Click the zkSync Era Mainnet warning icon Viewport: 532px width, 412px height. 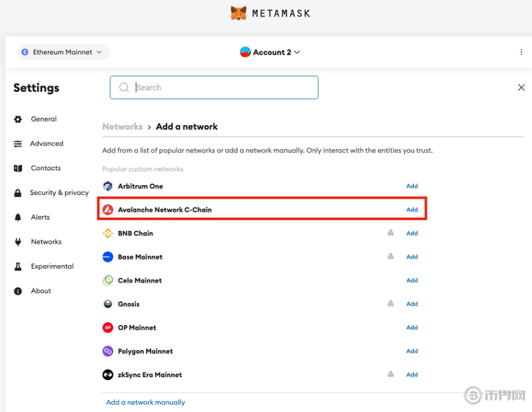[391, 375]
